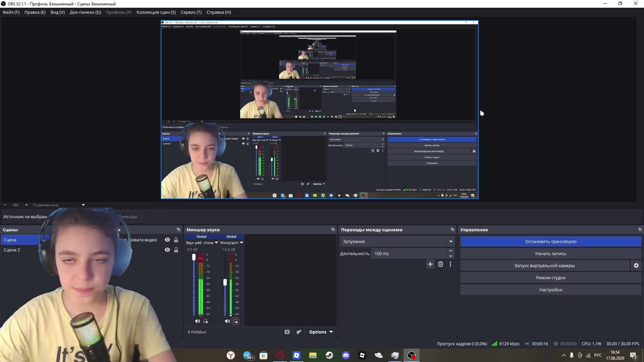Image resolution: width=644 pixels, height=362 pixels.
Task: Open the mixer Options dropdown
Action: tap(321, 332)
